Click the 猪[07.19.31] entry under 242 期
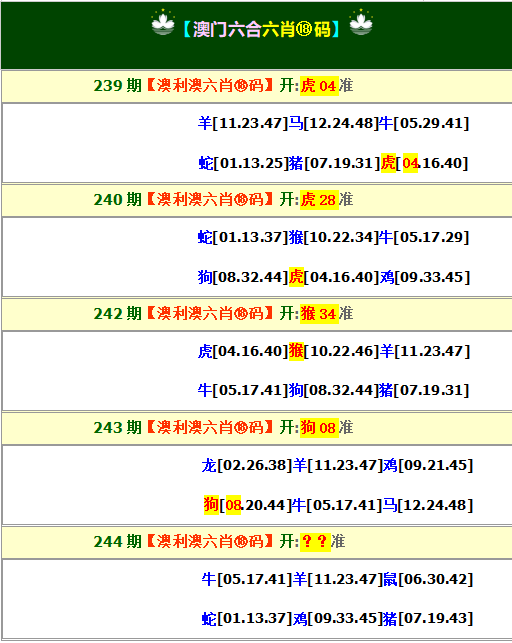Image resolution: width=512 pixels, height=643 pixels. pyautogui.click(x=424, y=390)
